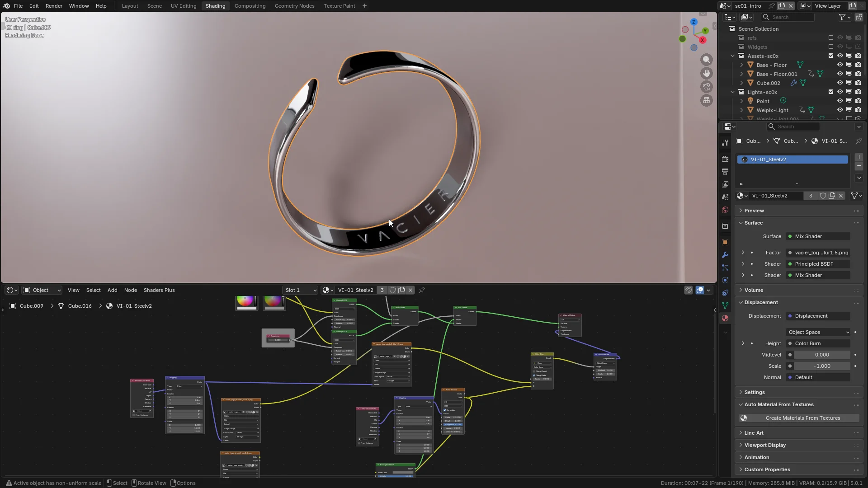
Task: Switch to orthographic grid view icon
Action: [706, 100]
